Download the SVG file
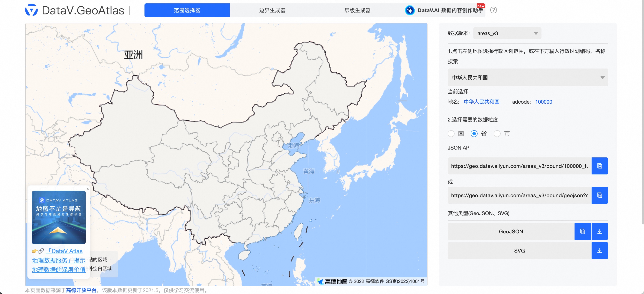Image resolution: width=644 pixels, height=294 pixels. [599, 251]
